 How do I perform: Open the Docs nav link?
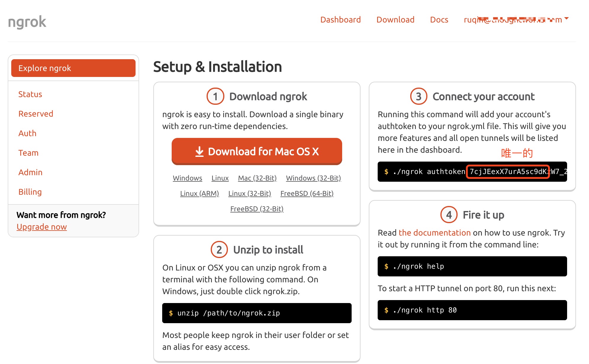coord(439,20)
